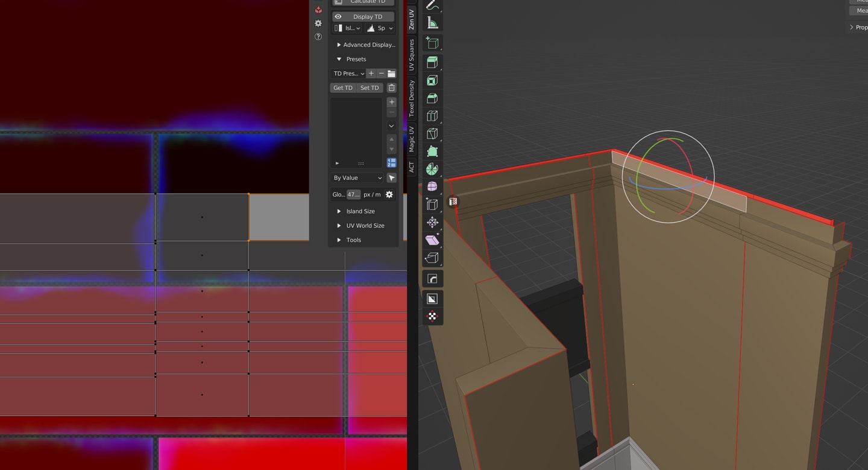Remove TD preset with minus button
This screenshot has width=868, height=470.
click(x=381, y=74)
